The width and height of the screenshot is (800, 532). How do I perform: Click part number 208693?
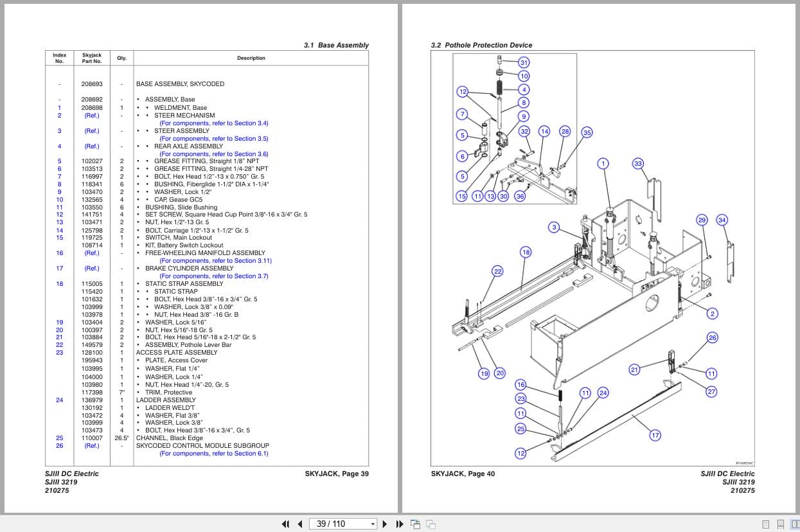[x=92, y=84]
